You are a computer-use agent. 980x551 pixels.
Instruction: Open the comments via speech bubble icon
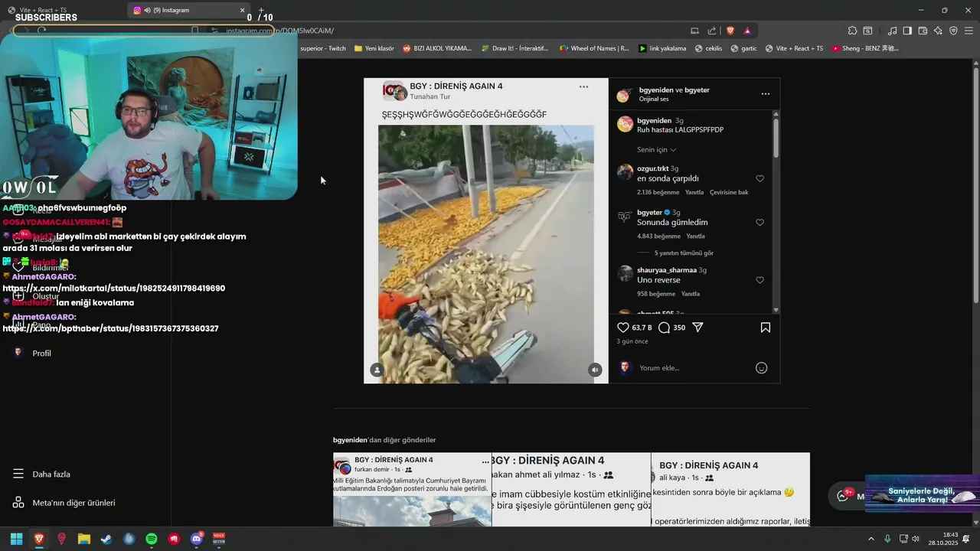coord(664,328)
